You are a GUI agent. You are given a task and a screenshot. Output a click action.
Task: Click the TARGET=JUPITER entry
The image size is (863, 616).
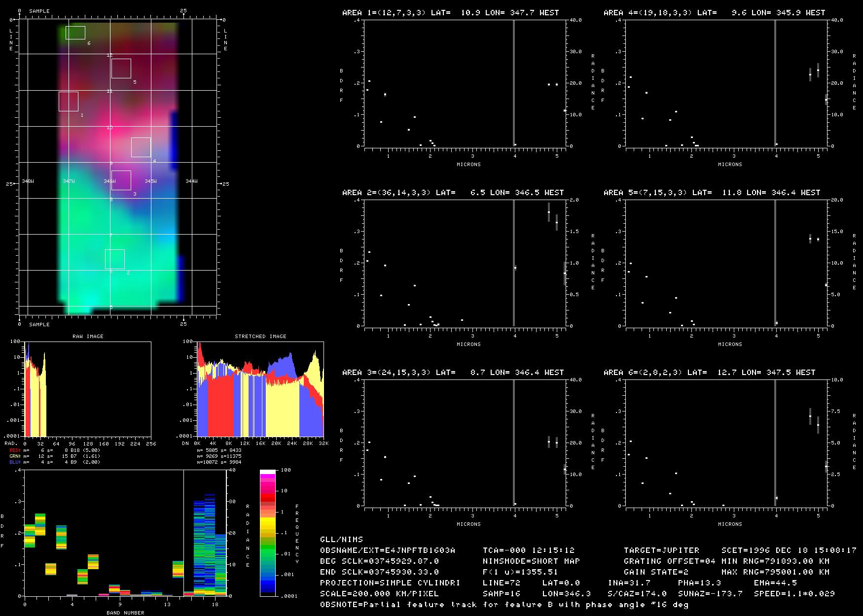click(661, 550)
